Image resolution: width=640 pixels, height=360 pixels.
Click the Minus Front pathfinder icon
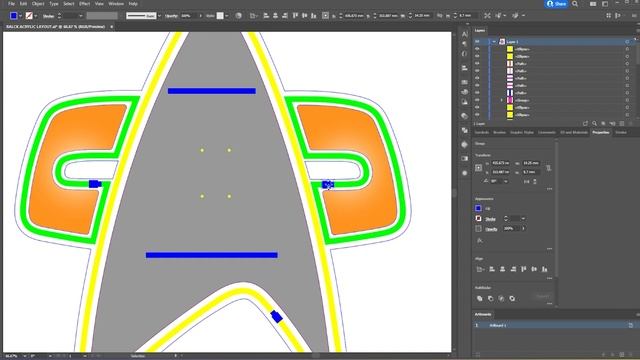490,298
